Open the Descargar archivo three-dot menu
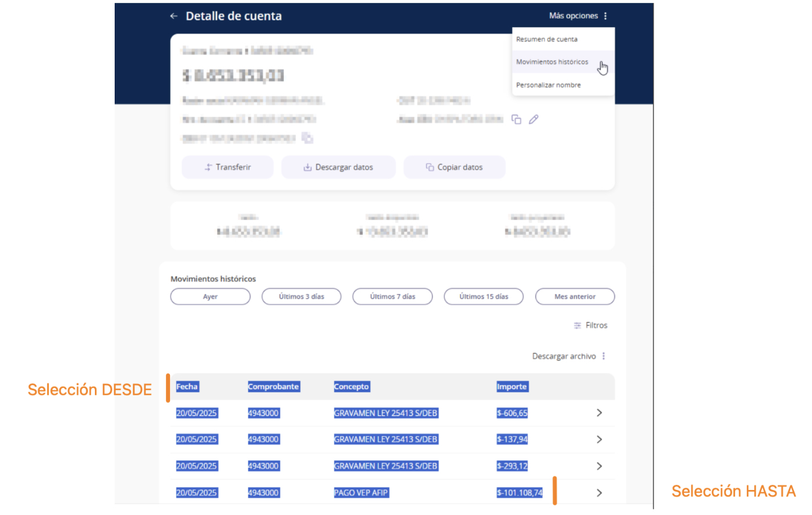 pyautogui.click(x=604, y=356)
